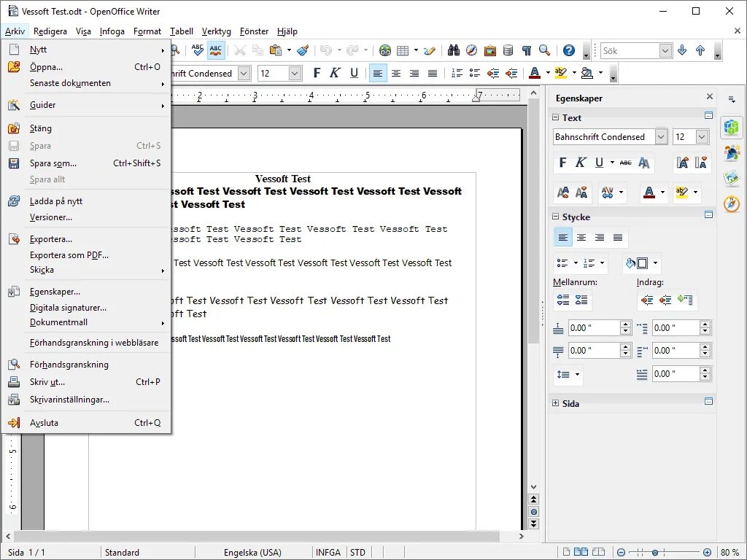
Task: Open font size dropdown in toolbar
Action: tap(295, 74)
